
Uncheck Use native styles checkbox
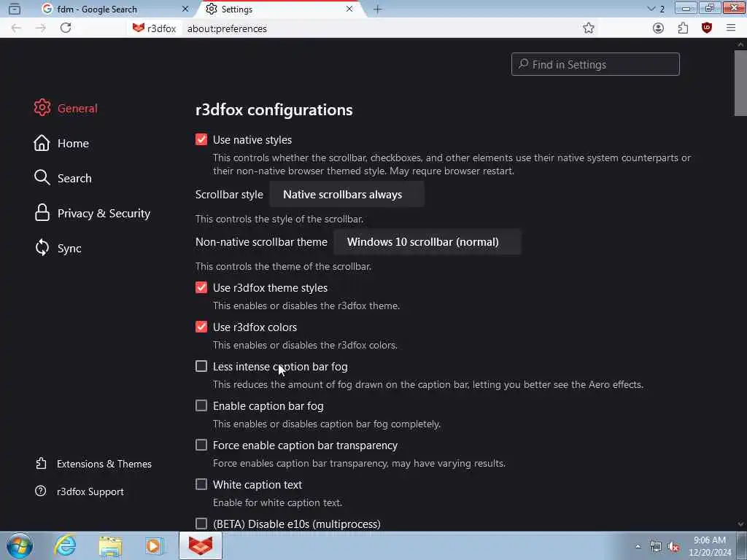pos(201,139)
